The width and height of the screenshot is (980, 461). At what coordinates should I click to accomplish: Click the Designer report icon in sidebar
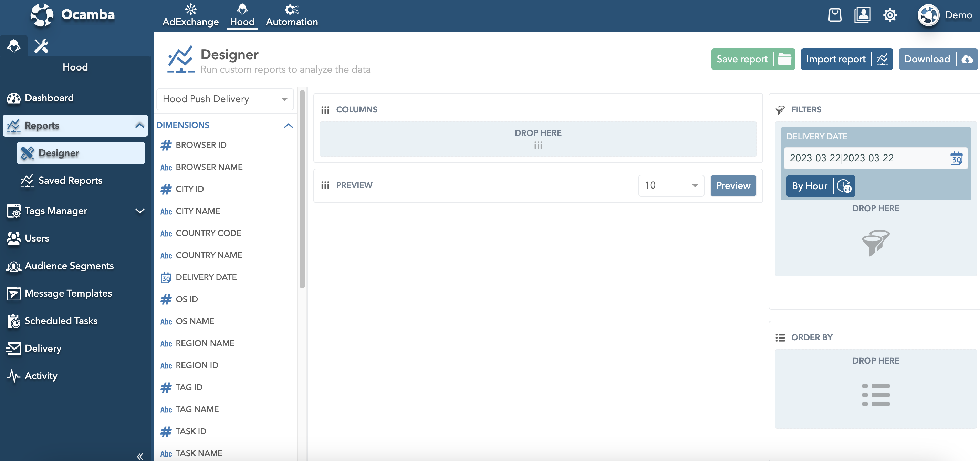[x=28, y=152]
